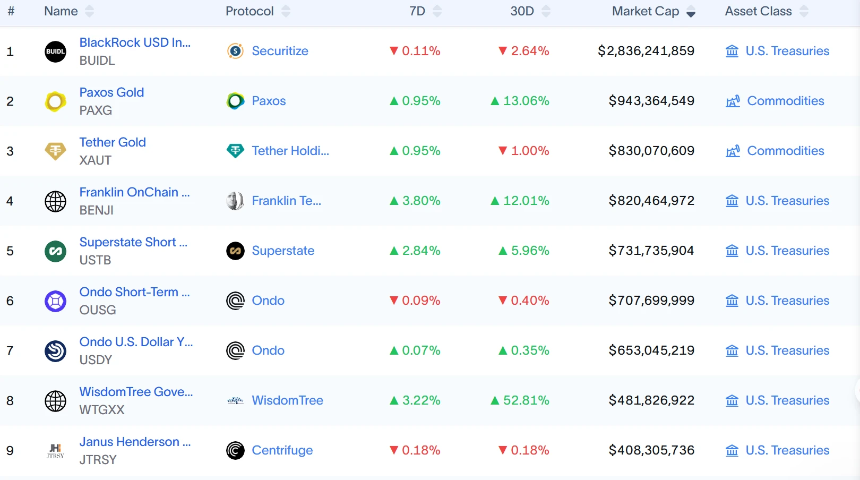
Task: Sort by the Protocol column header
Action: tap(250, 12)
